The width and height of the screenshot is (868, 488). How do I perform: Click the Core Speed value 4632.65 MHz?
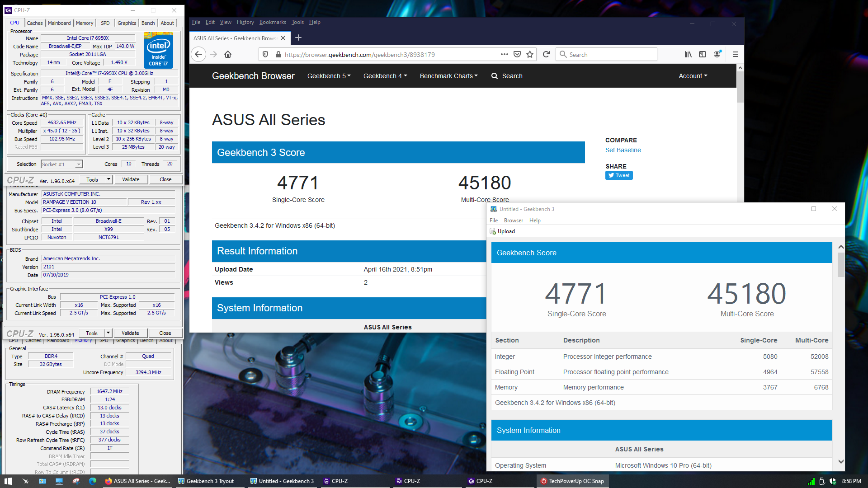click(x=62, y=122)
